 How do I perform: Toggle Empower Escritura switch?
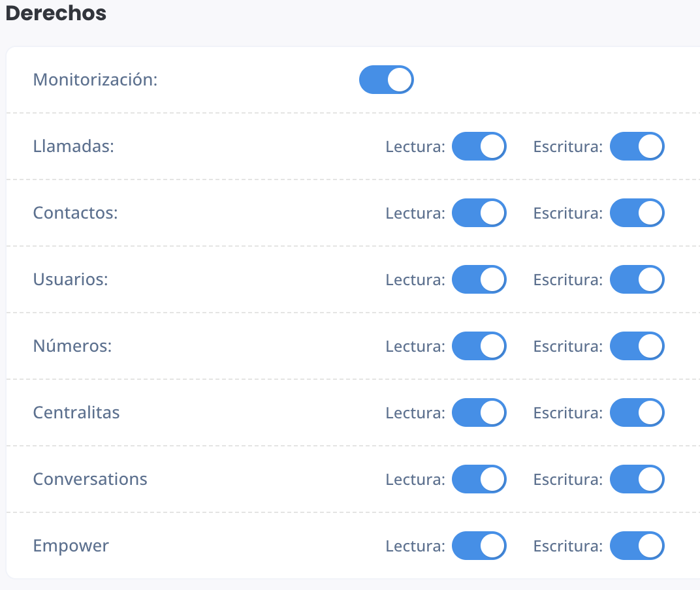click(x=637, y=546)
